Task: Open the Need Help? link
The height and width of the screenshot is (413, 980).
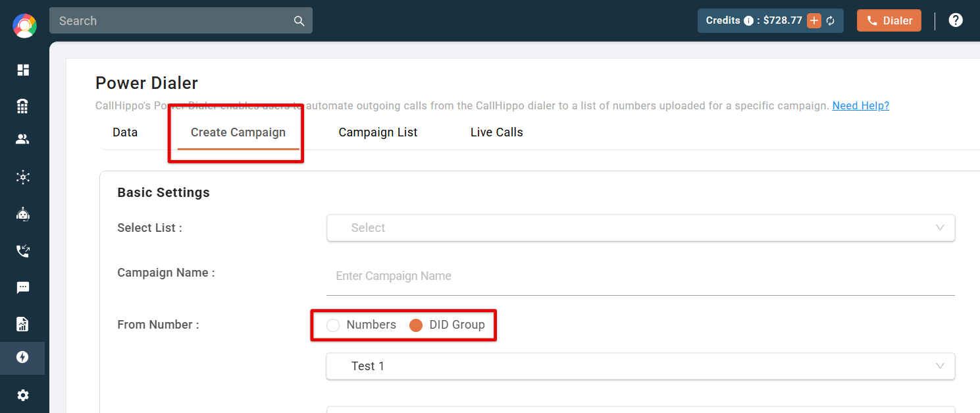Action: pyautogui.click(x=861, y=105)
